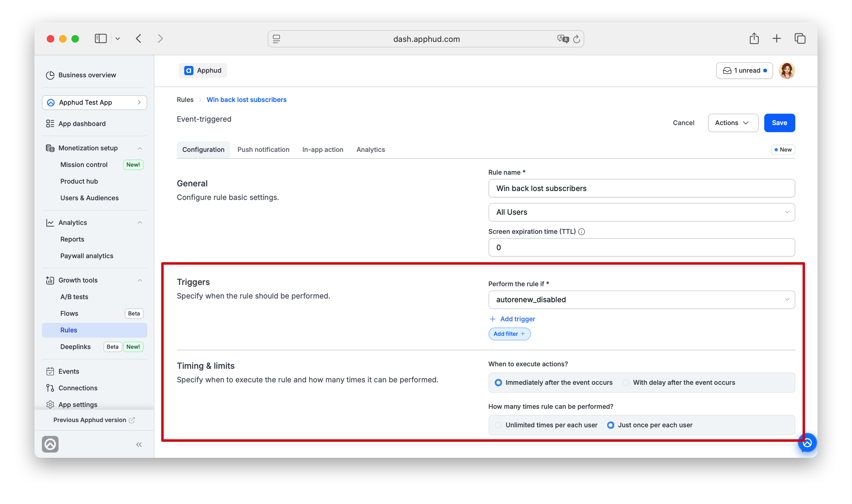Open the Actions dropdown
Viewport: 852px width, 504px height.
pos(733,123)
